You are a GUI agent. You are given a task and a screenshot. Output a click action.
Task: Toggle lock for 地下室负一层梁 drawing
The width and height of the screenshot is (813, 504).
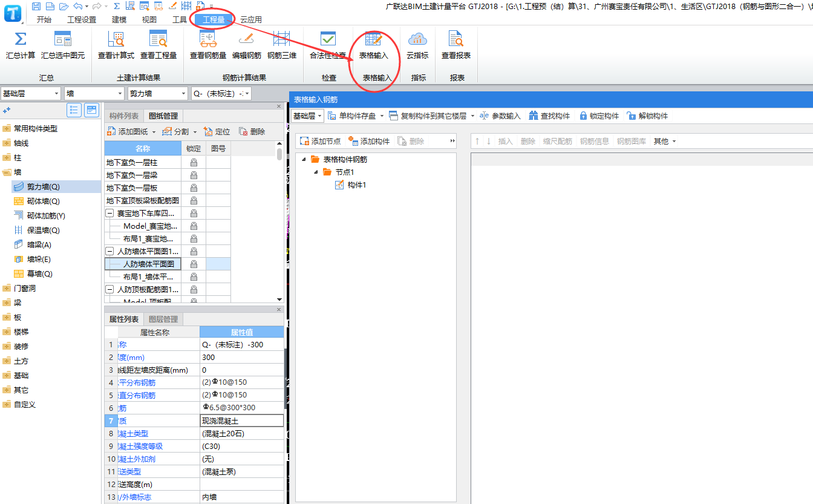(194, 175)
